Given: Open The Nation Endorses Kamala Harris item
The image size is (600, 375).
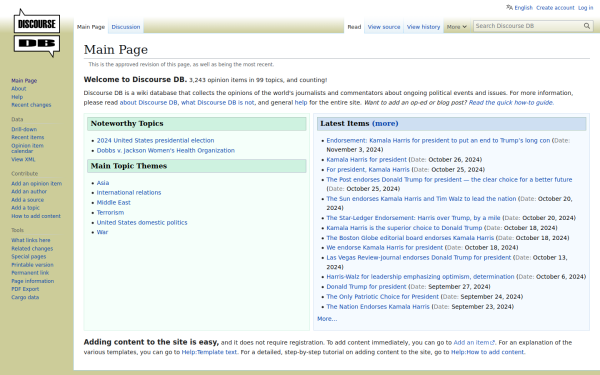Looking at the screenshot, I should (378, 307).
